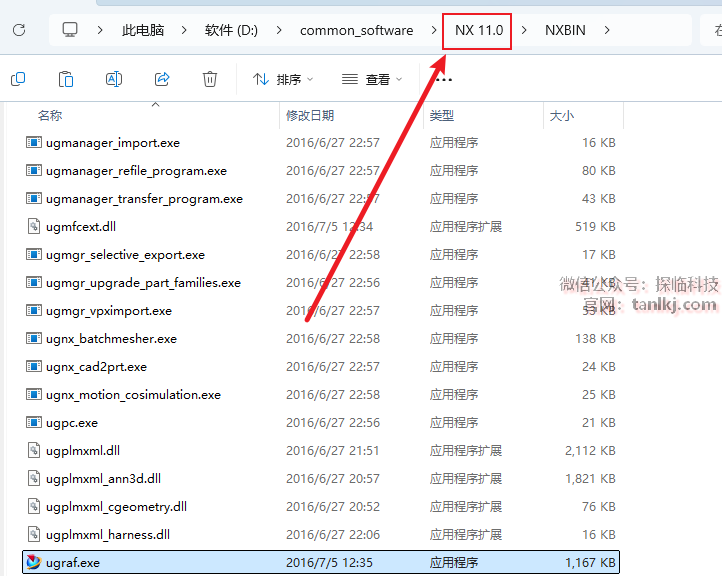Screen dimensions: 722x581
Task: Click the refresh icon in address bar
Action: tap(19, 30)
